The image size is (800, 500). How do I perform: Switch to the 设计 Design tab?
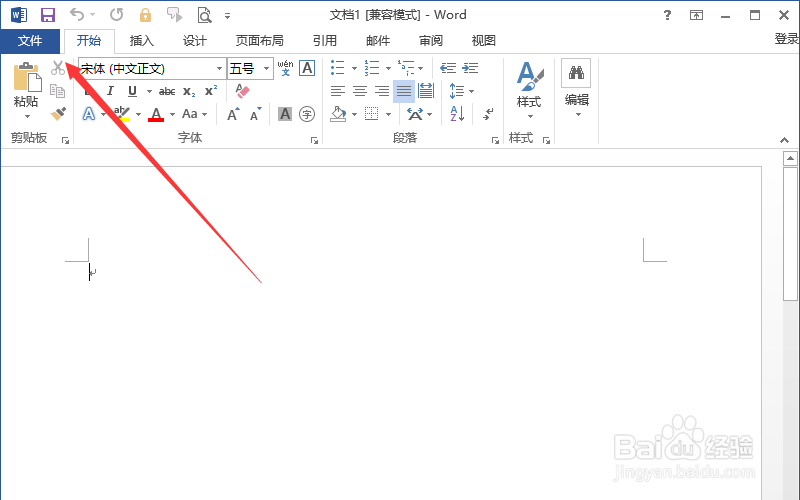[195, 41]
